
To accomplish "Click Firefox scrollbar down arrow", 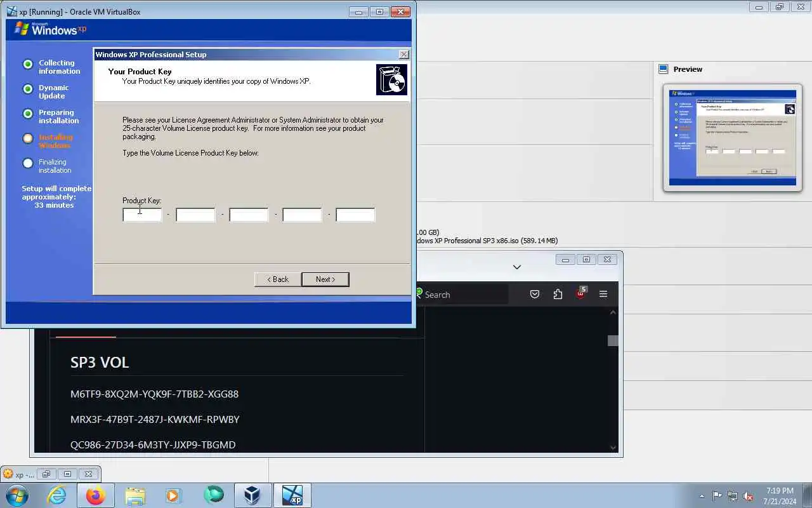I will tap(613, 447).
